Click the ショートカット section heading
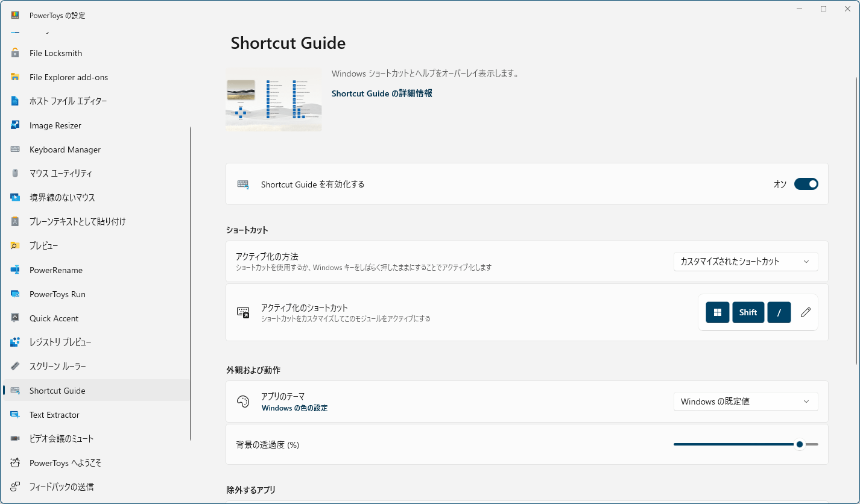860x504 pixels. (x=247, y=230)
